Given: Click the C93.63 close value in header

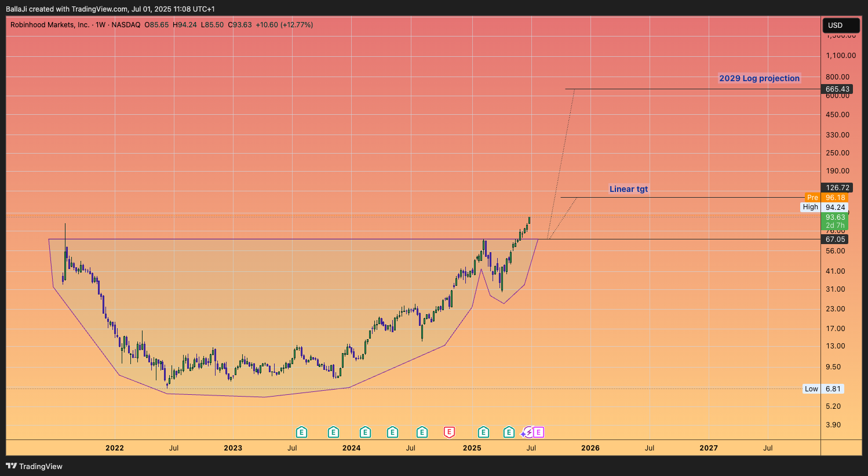Looking at the screenshot, I should click(240, 25).
